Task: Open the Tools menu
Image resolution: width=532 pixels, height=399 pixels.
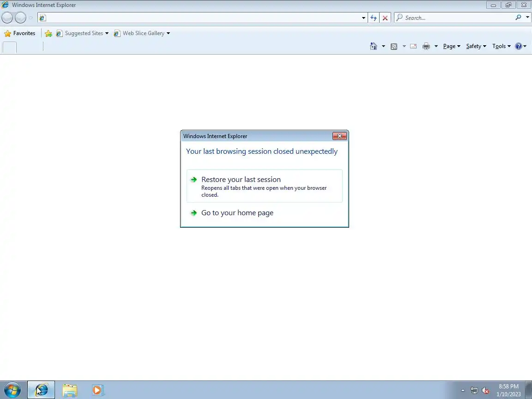Action: pyautogui.click(x=502, y=46)
